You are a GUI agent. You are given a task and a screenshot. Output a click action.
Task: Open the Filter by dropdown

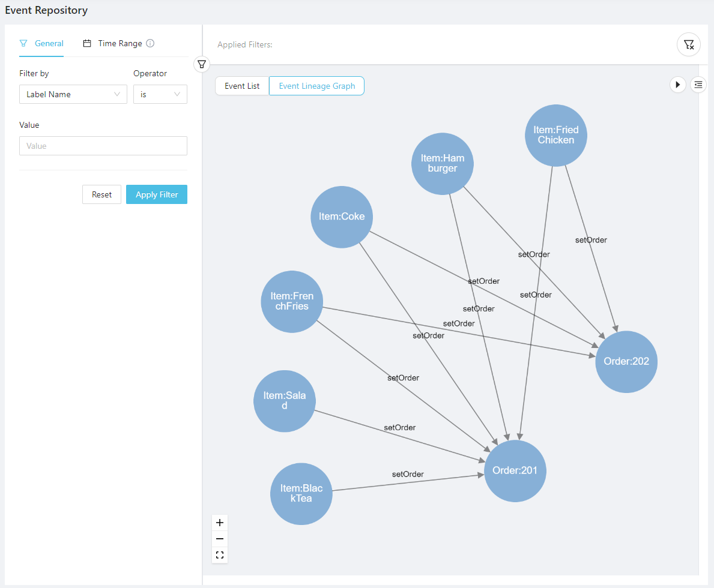(73, 94)
